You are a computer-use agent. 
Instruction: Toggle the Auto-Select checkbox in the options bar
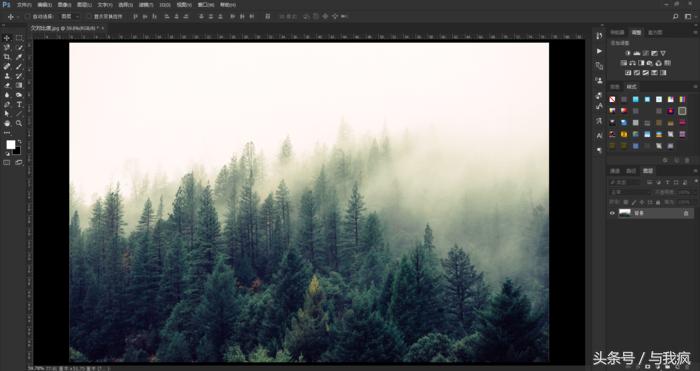coord(28,17)
